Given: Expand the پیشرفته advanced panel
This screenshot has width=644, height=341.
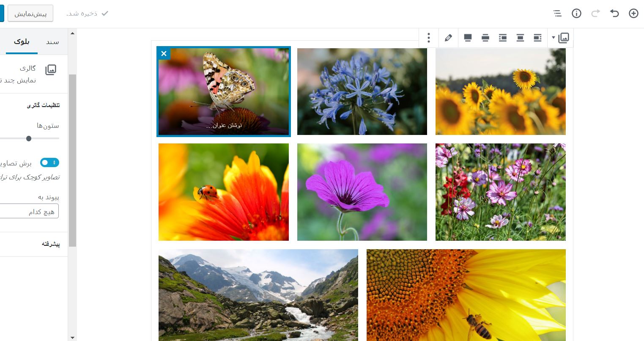Looking at the screenshot, I should click(x=34, y=244).
